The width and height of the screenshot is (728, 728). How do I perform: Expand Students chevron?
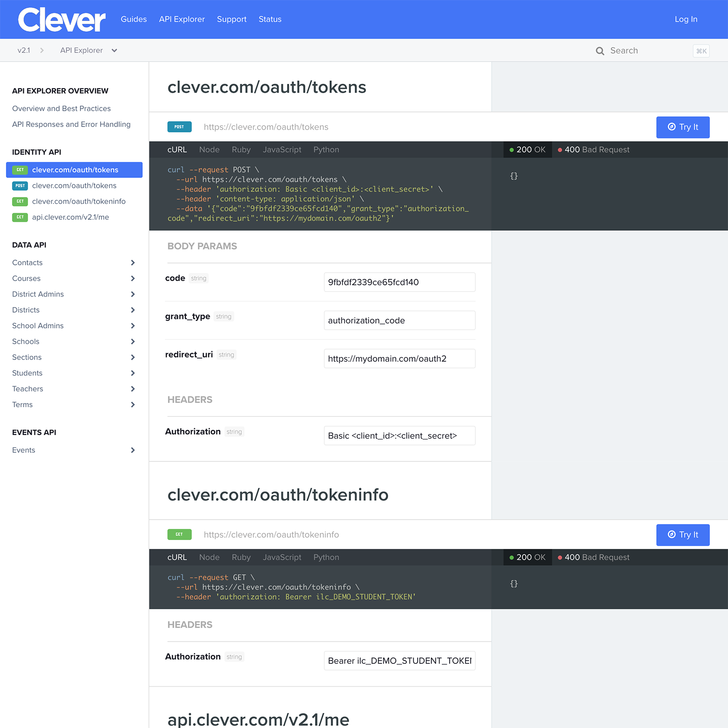click(133, 373)
